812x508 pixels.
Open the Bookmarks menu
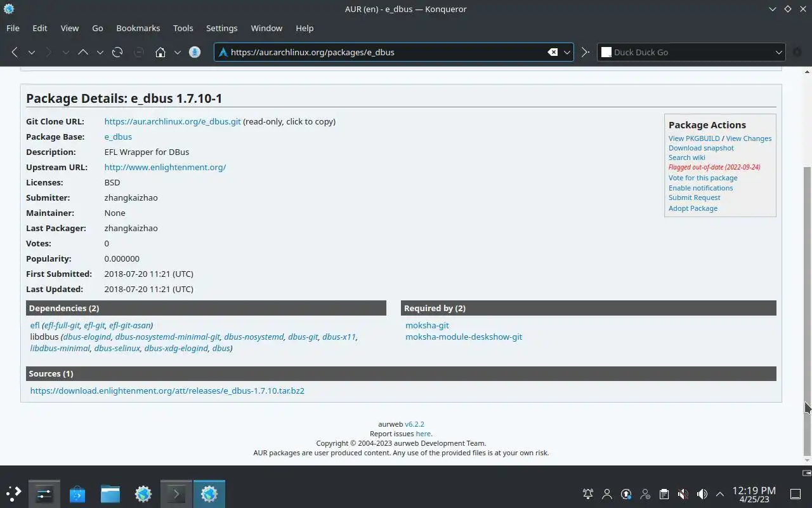pos(138,28)
